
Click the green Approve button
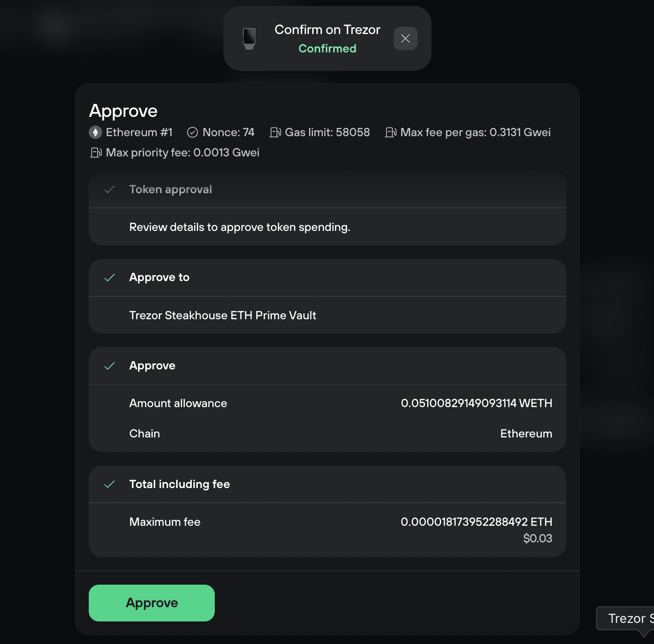coord(152,603)
